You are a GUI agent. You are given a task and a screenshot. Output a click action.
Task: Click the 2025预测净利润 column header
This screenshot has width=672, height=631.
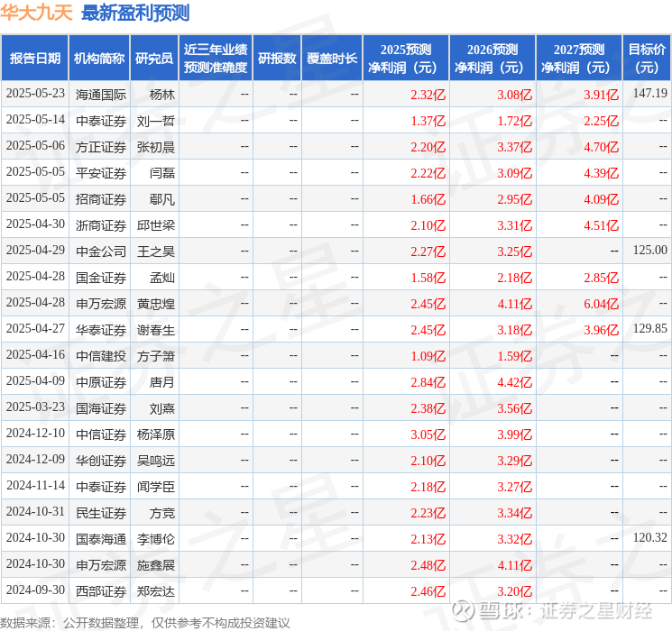coord(406,58)
